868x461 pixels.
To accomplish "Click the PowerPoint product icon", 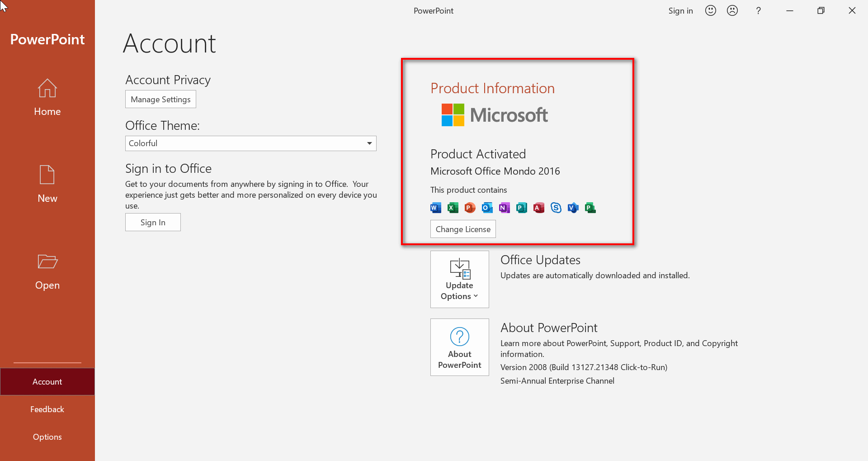I will click(x=470, y=208).
